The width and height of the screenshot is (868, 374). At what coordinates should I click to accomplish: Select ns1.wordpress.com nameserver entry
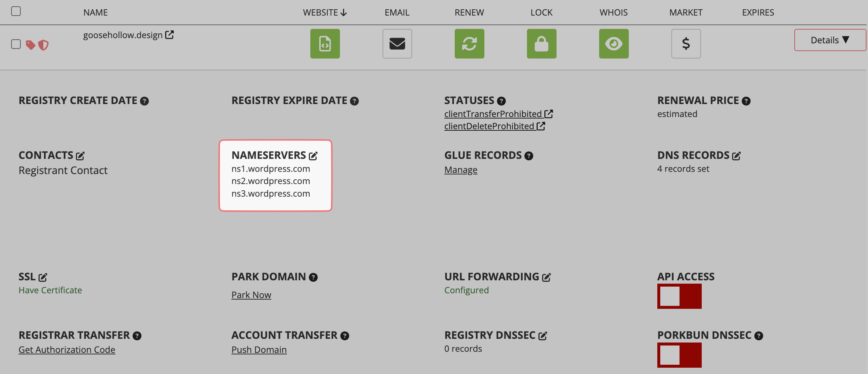click(271, 168)
